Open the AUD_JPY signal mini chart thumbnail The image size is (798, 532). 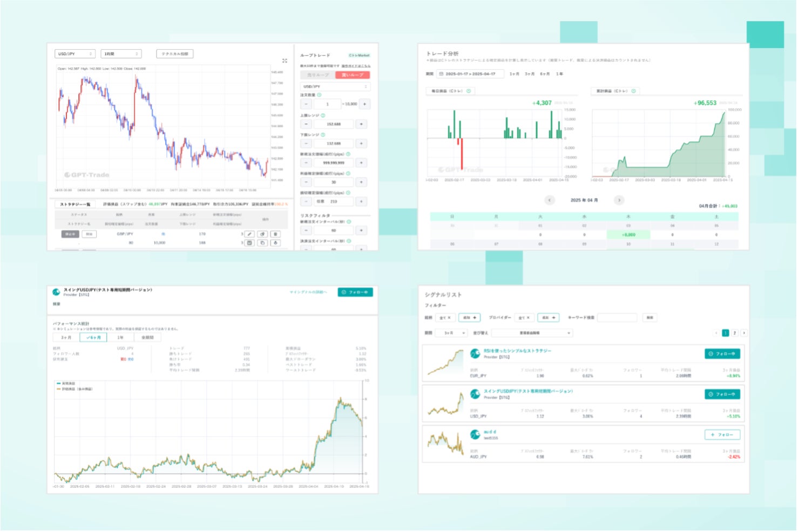pos(445,442)
